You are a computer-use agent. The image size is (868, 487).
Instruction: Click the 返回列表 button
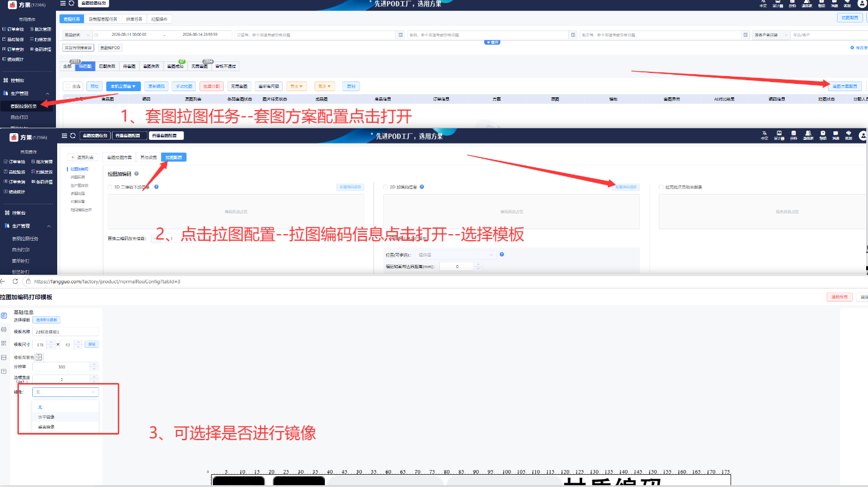pyautogui.click(x=82, y=157)
